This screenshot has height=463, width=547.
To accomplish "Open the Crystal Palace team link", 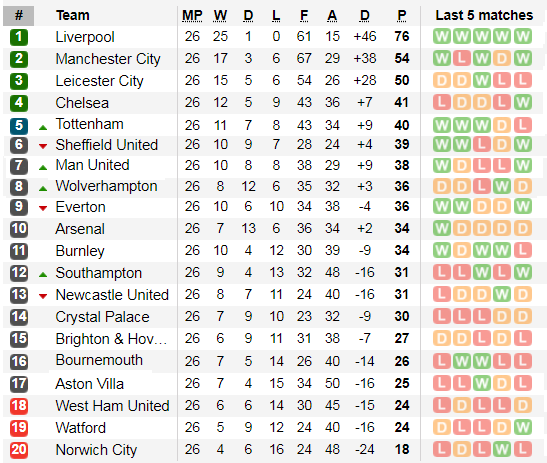I will pos(102,317).
